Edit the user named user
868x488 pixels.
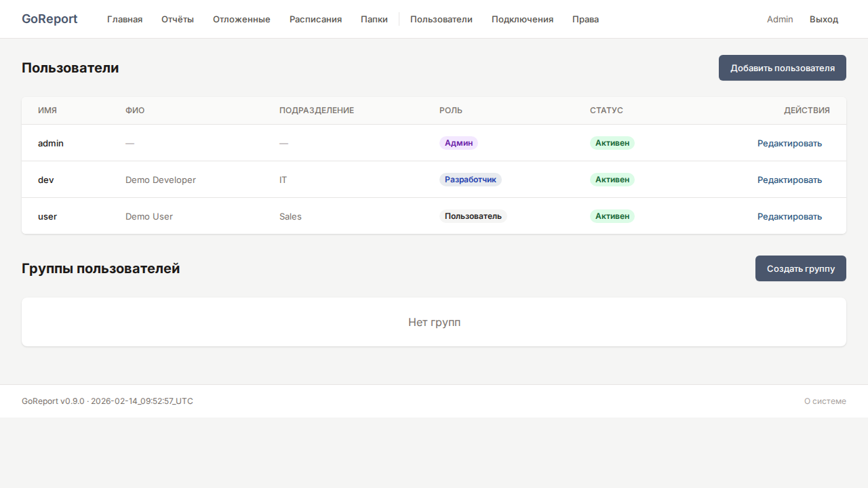[789, 216]
